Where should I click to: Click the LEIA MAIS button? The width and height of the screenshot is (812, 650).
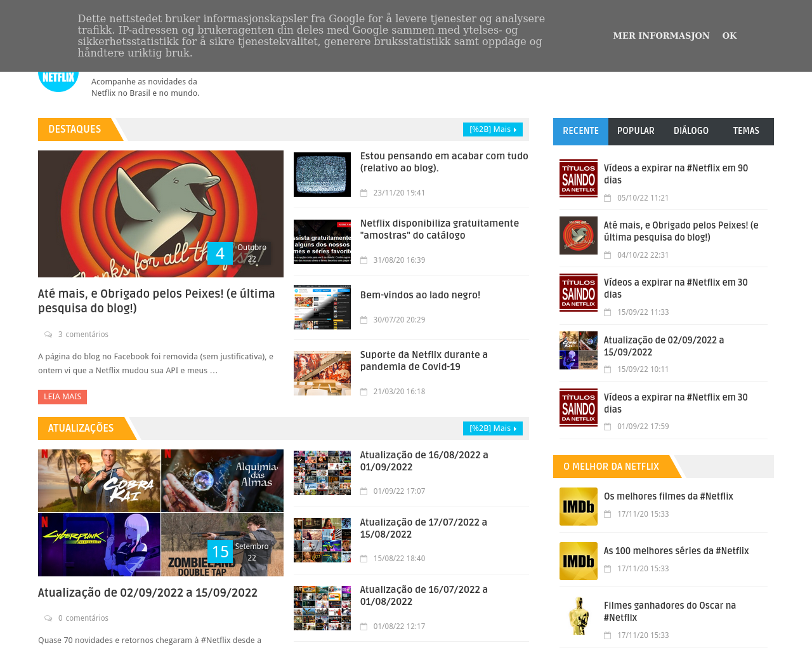62,397
